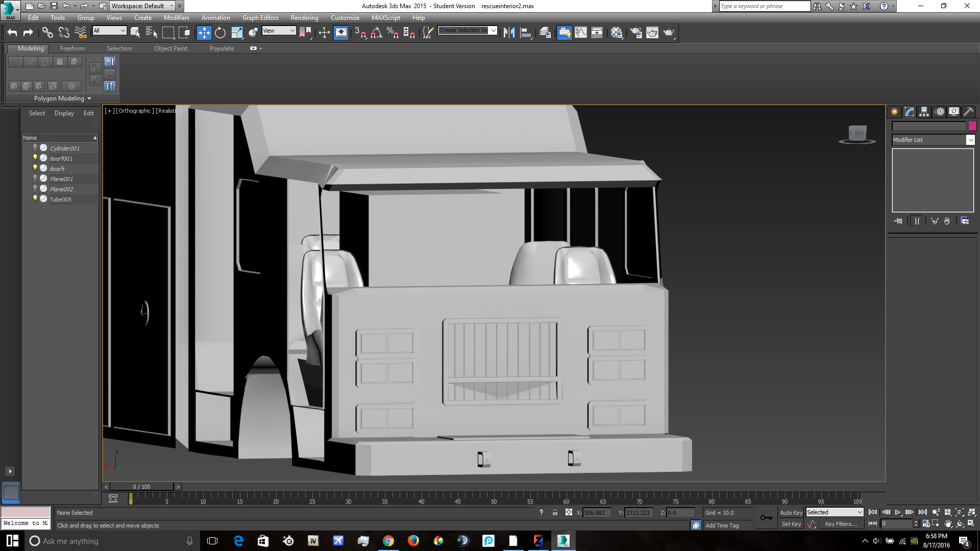Open the Mirror tool
Screen dimensions: 980x551
click(x=509, y=33)
